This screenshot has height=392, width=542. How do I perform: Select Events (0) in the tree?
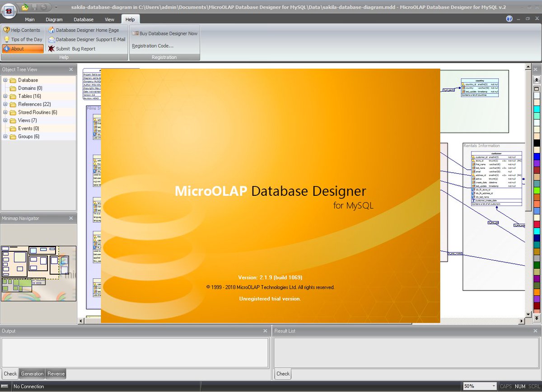[28, 129]
